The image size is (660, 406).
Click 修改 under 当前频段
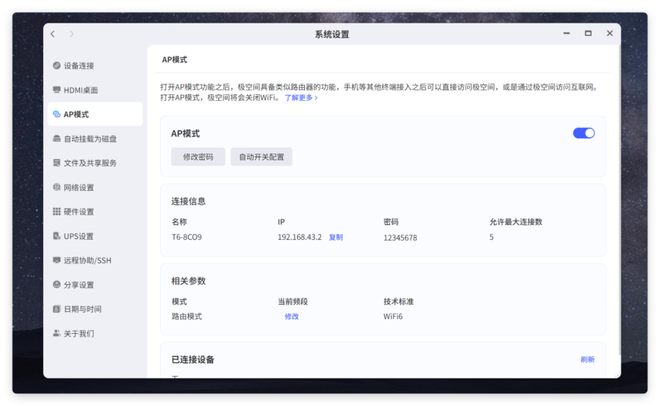point(291,316)
